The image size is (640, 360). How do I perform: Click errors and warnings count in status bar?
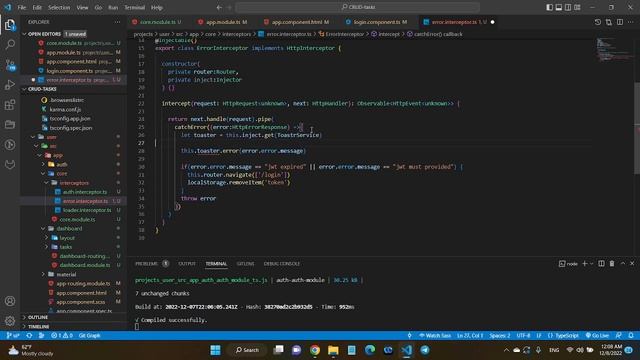(62, 336)
